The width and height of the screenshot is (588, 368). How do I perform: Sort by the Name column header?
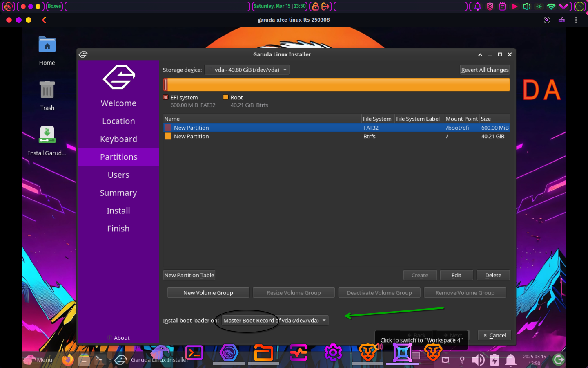pos(262,119)
